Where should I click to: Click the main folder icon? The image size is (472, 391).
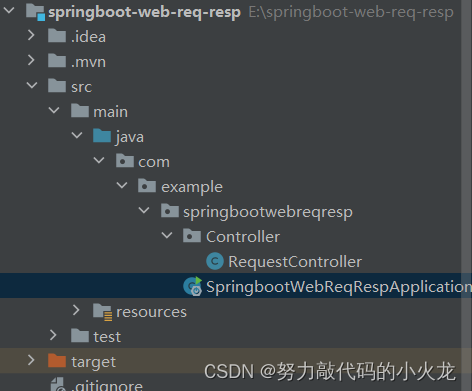click(80, 111)
